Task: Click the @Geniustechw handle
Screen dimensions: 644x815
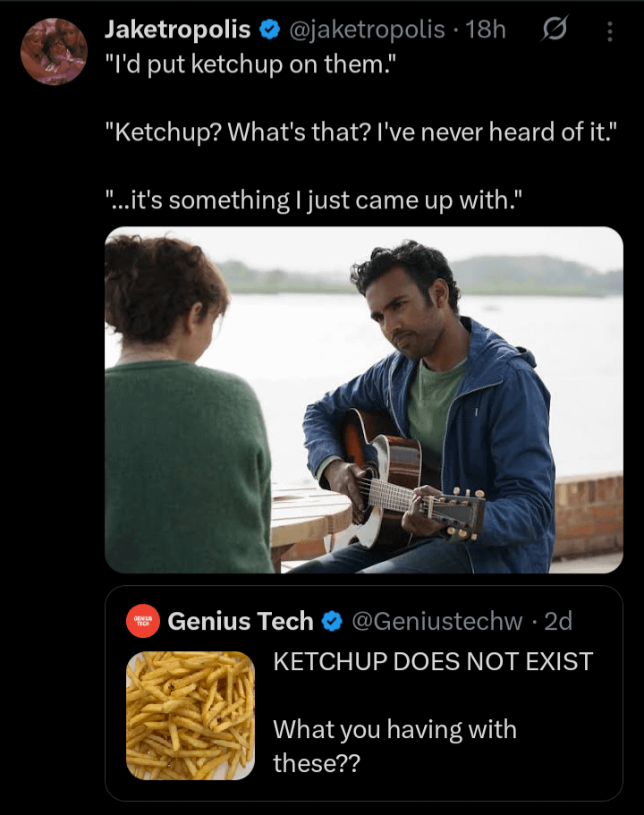Action: pyautogui.click(x=437, y=621)
